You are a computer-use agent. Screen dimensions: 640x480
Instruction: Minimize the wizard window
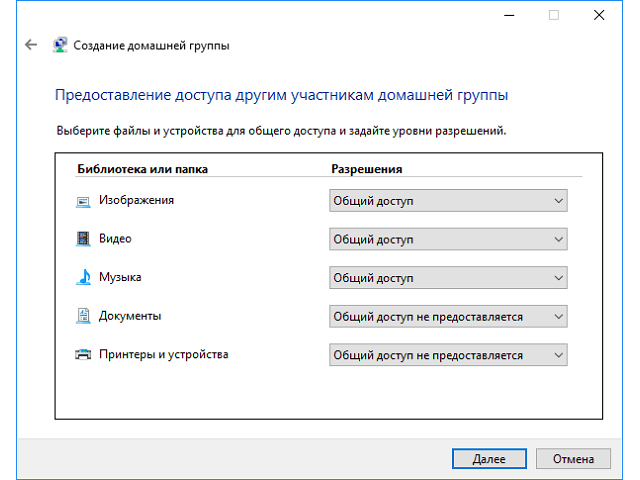tap(509, 16)
